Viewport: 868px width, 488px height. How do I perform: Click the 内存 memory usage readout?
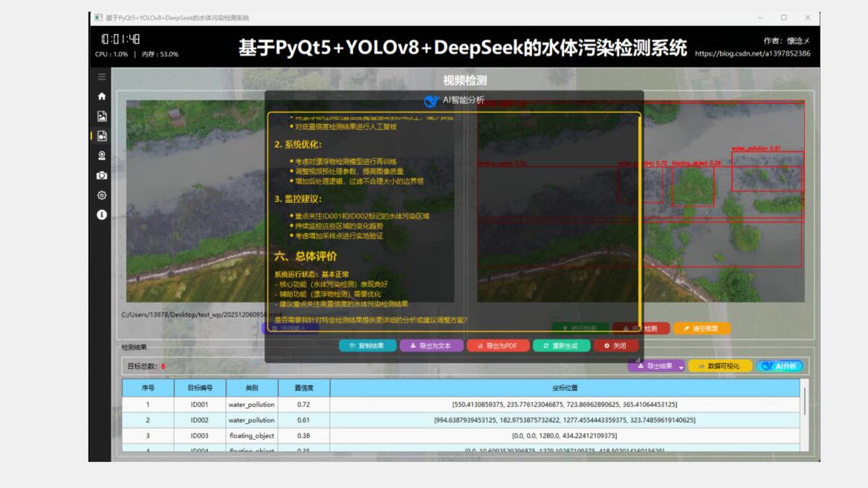click(x=160, y=54)
